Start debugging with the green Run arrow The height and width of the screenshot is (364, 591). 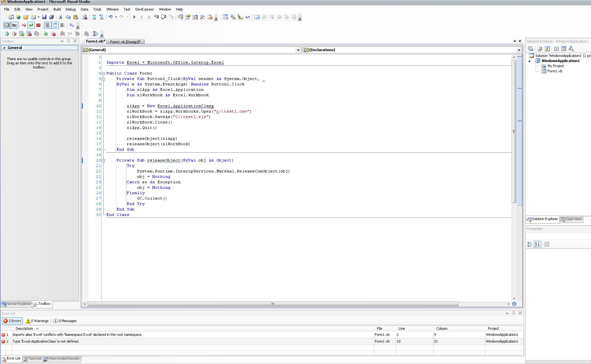click(134, 17)
